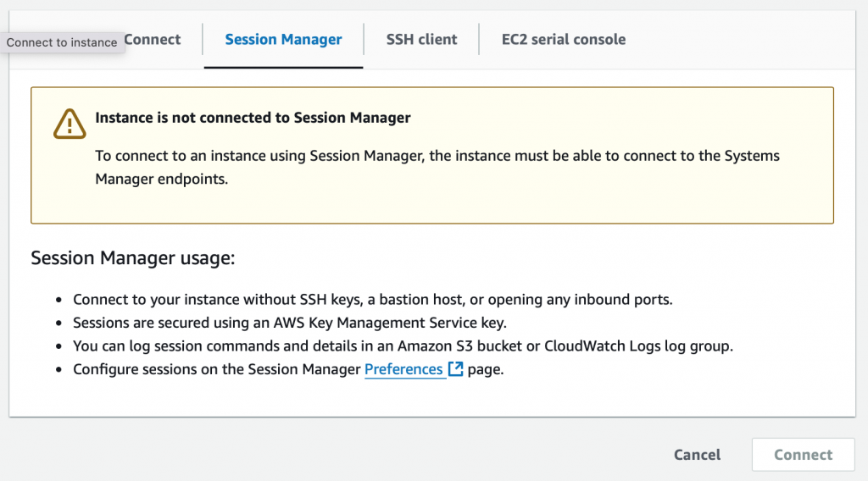This screenshot has height=481, width=868.
Task: Click the warning triangle icon in the alert
Action: point(70,124)
